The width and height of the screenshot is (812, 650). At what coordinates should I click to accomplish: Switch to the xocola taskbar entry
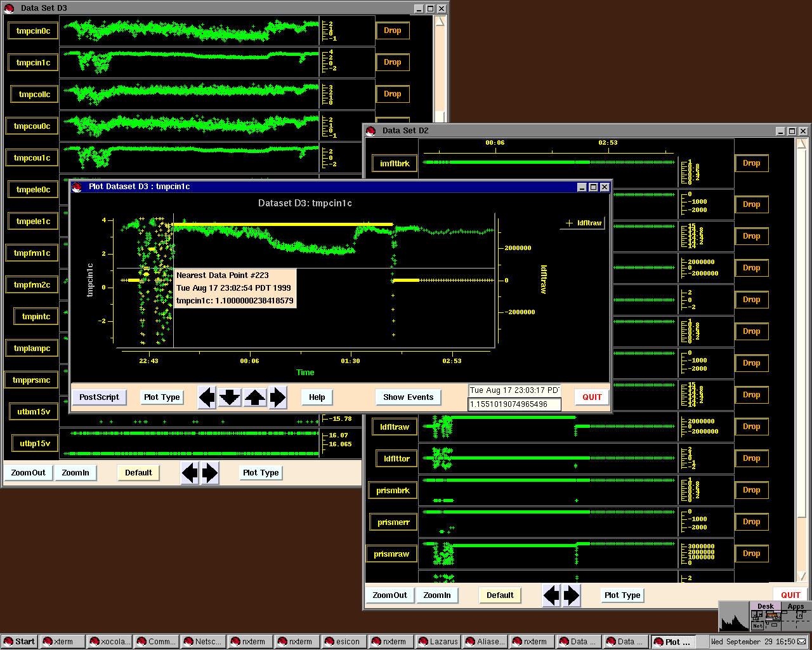coord(110,642)
